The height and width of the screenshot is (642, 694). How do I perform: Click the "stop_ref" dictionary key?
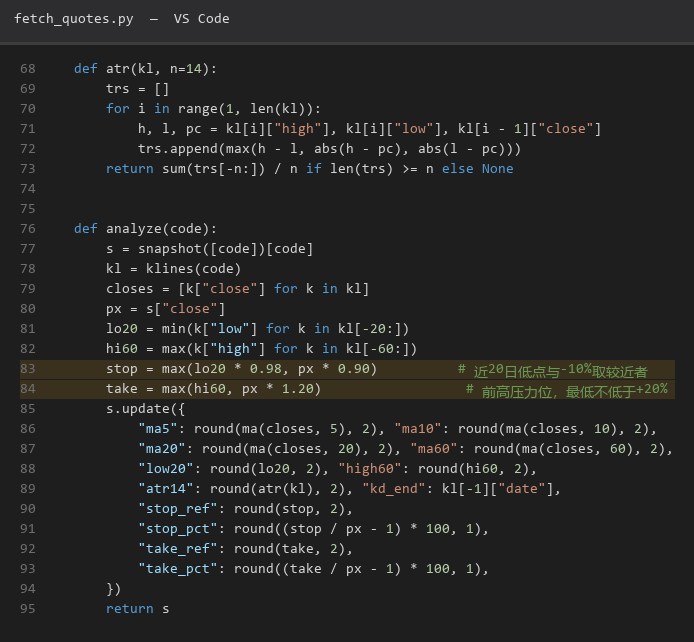coord(178,509)
